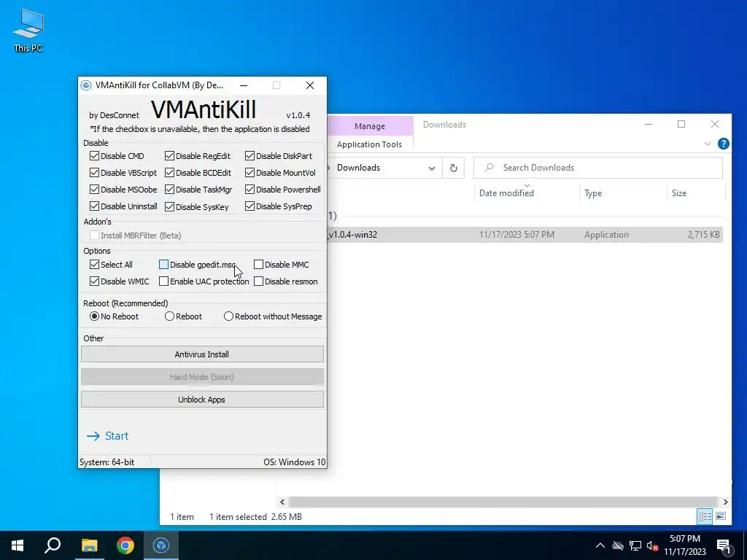Toggle Disable VBScript checkbox

coord(94,172)
